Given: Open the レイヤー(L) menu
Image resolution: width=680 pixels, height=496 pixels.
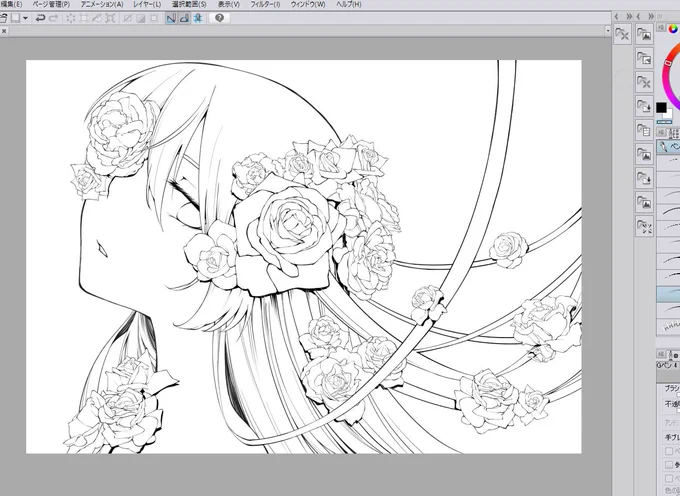Looking at the screenshot, I should pos(147,4).
